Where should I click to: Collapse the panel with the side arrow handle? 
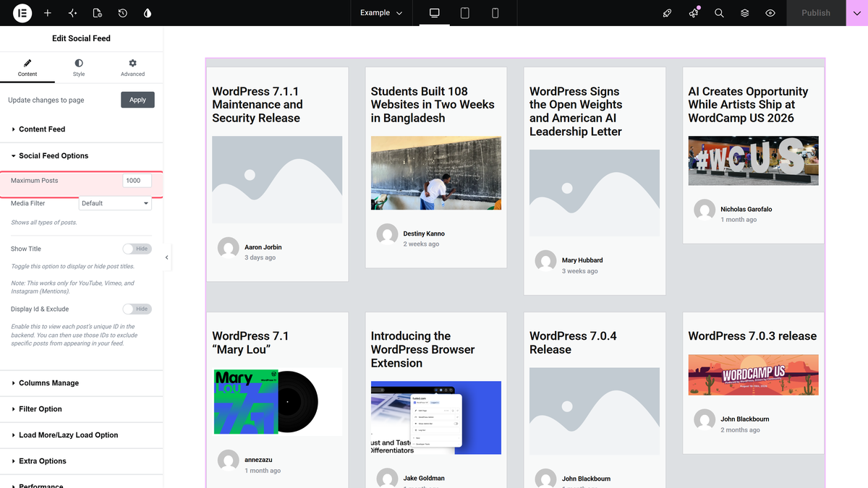point(167,257)
